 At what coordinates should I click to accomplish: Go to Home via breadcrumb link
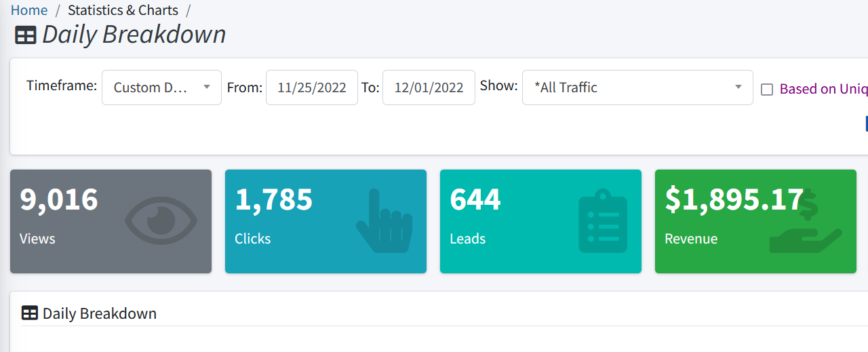click(x=29, y=10)
